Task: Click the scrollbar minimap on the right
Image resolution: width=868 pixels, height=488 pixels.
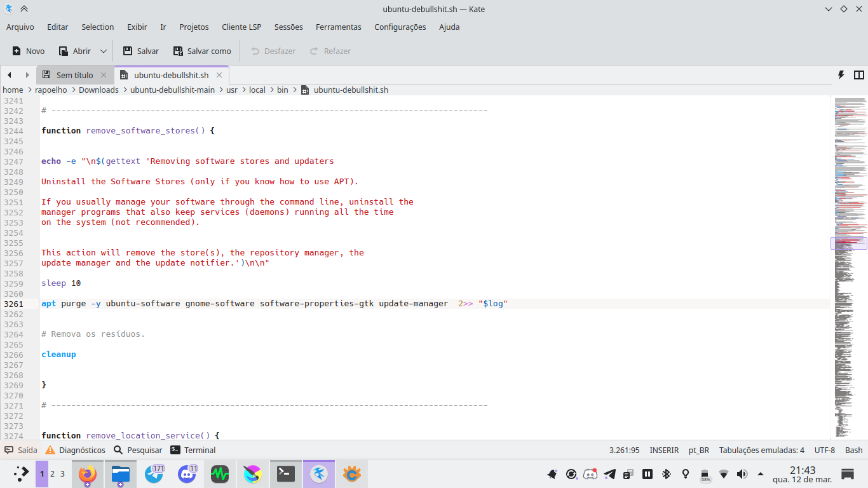Action: click(x=850, y=267)
